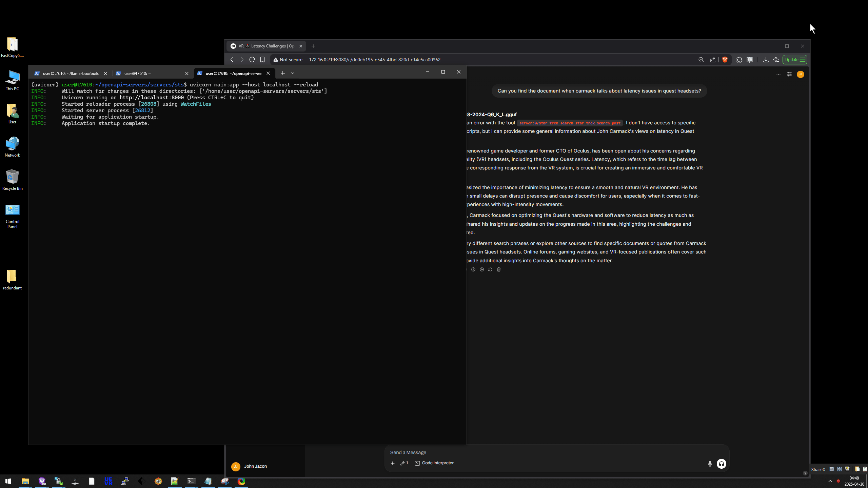Select the User folder desktop icon
The width and height of the screenshot is (868, 488).
click(12, 114)
